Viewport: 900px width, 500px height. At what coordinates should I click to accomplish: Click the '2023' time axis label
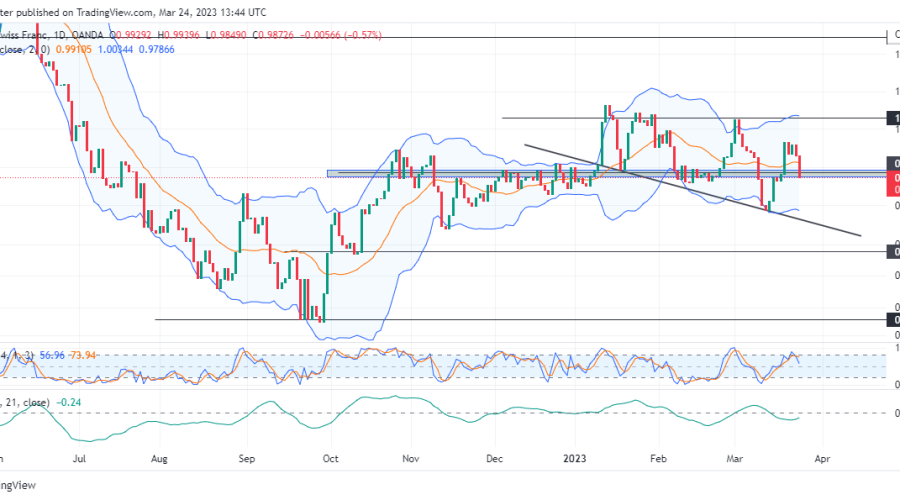(x=575, y=459)
